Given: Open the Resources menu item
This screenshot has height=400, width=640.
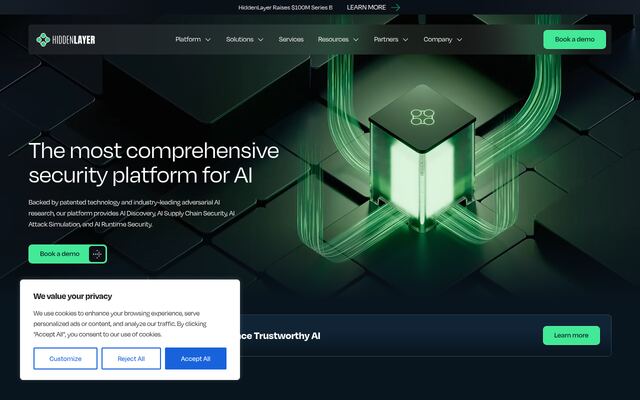Looking at the screenshot, I should 333,39.
